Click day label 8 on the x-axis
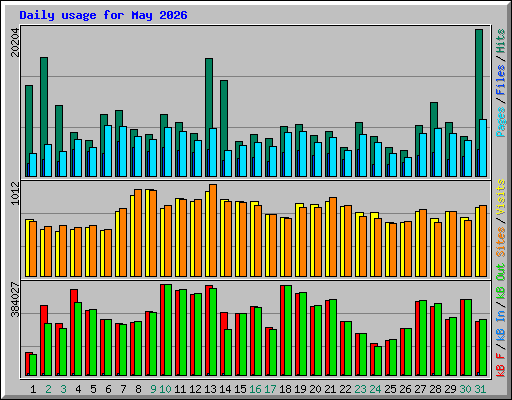 [138, 389]
